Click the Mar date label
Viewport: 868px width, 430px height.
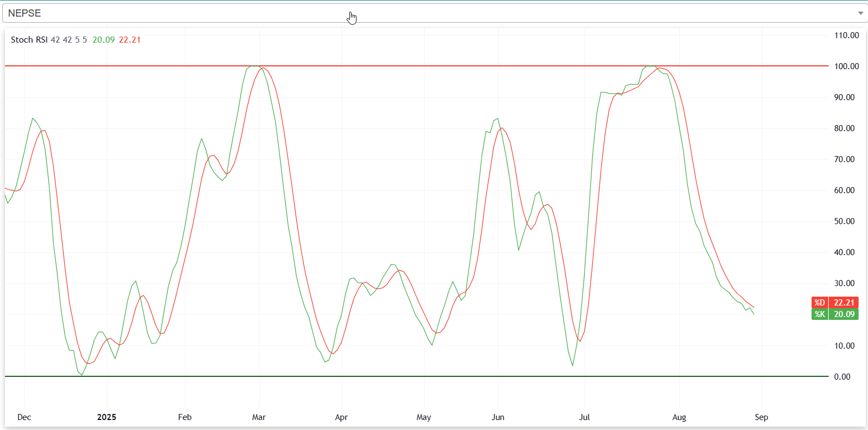(x=259, y=417)
